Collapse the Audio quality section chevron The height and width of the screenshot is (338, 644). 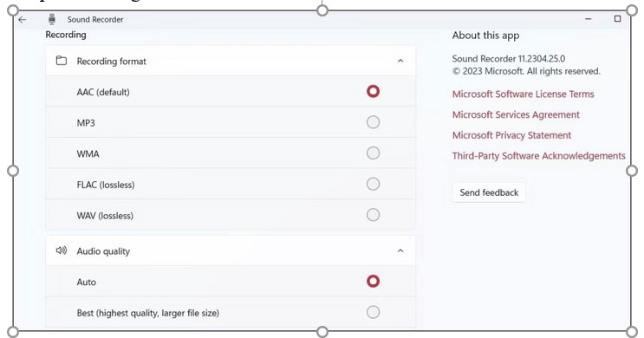point(400,250)
